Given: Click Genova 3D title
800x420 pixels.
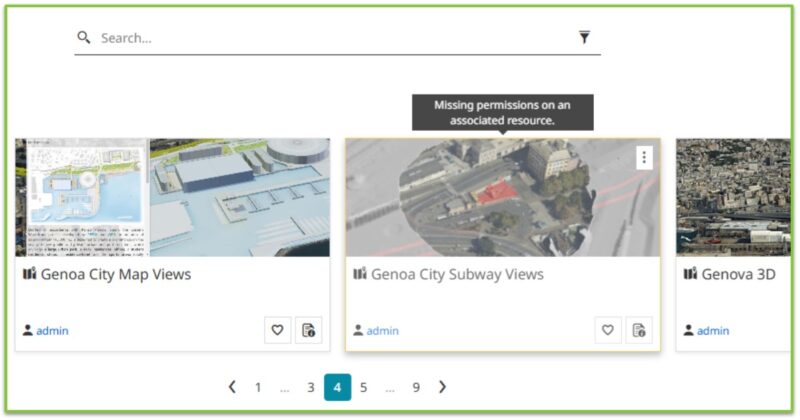Looking at the screenshot, I should tap(738, 274).
